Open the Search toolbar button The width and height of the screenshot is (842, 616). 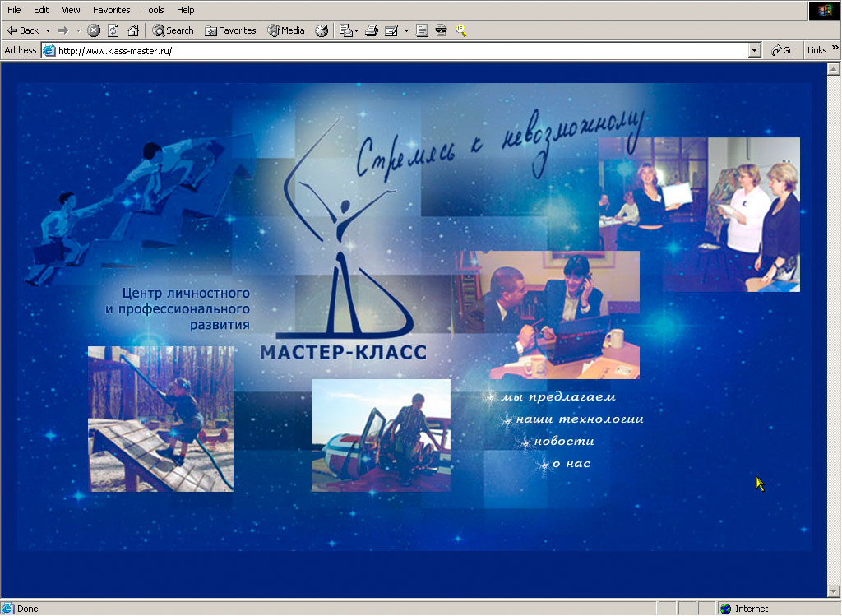coord(173,30)
